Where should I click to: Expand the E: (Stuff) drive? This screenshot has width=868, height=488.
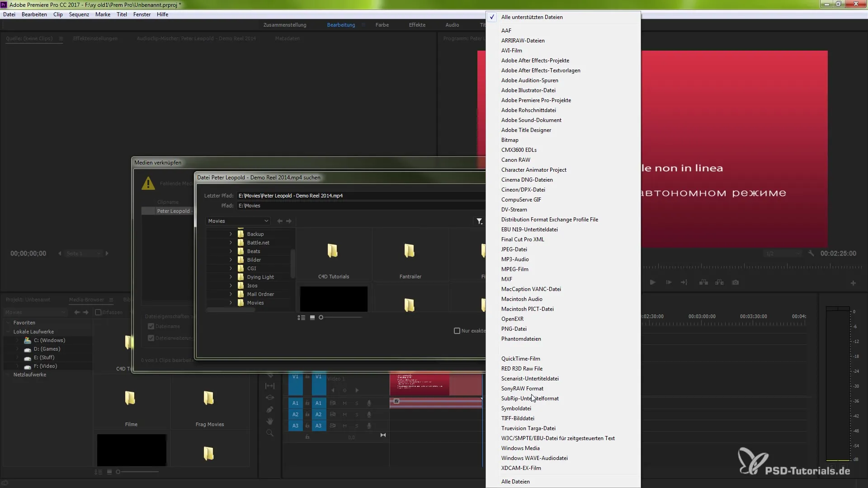(x=18, y=358)
